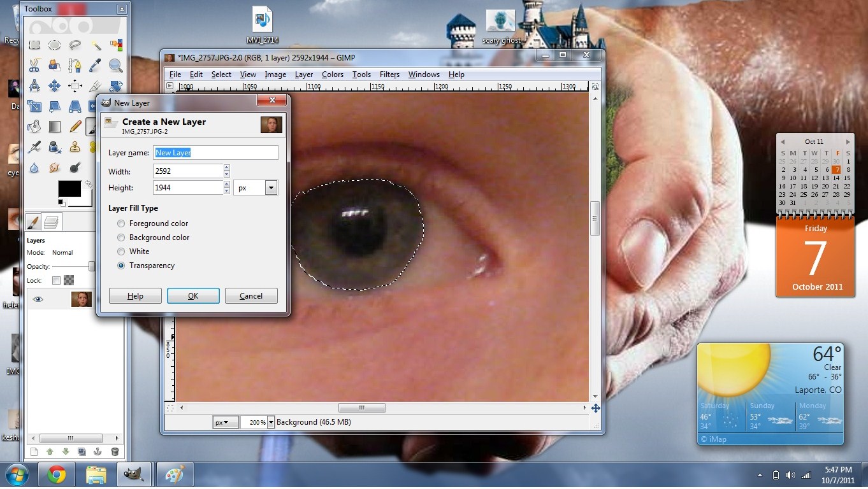Viewport: 868px width, 489px height.
Task: Open the File menu
Action: click(175, 74)
